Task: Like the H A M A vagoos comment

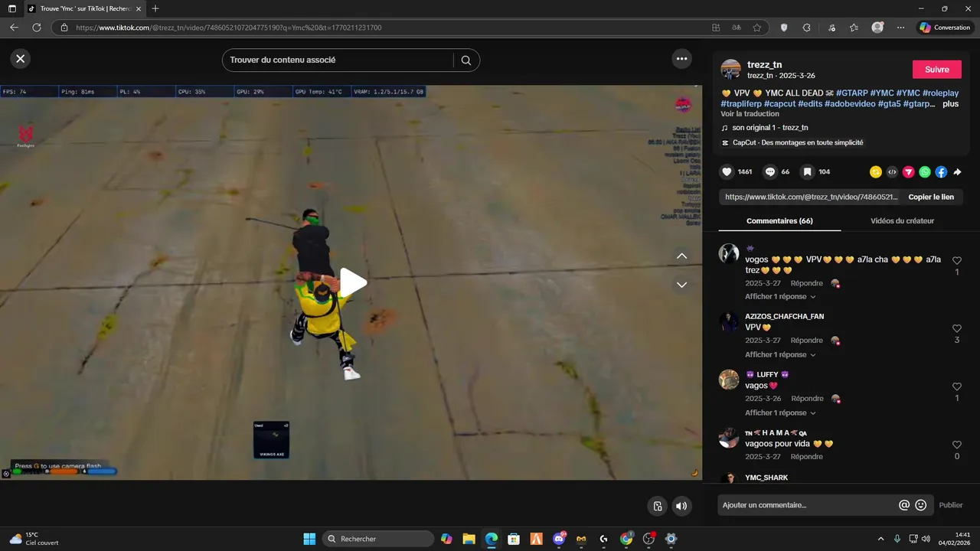Action: (x=956, y=445)
